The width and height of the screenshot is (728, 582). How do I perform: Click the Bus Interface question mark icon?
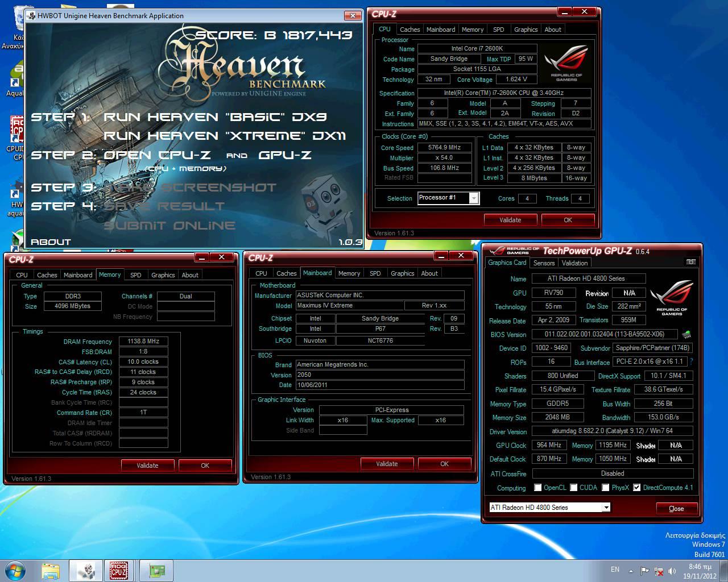pos(691,361)
